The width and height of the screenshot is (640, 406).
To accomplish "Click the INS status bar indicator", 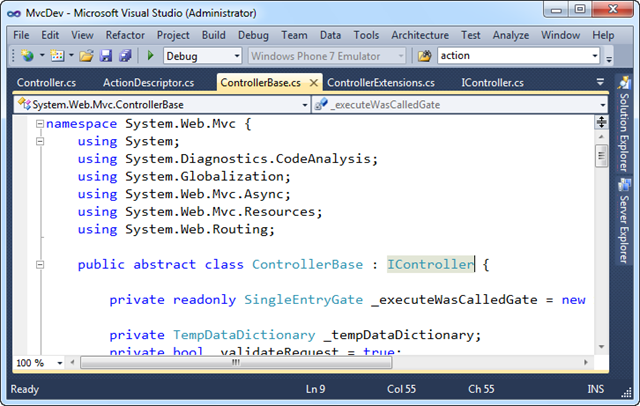I will point(596,389).
